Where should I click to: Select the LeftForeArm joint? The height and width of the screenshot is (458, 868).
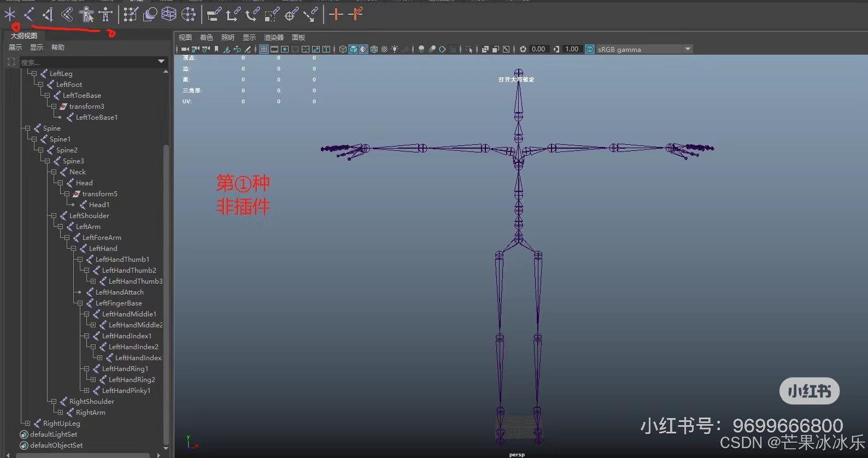pos(102,237)
